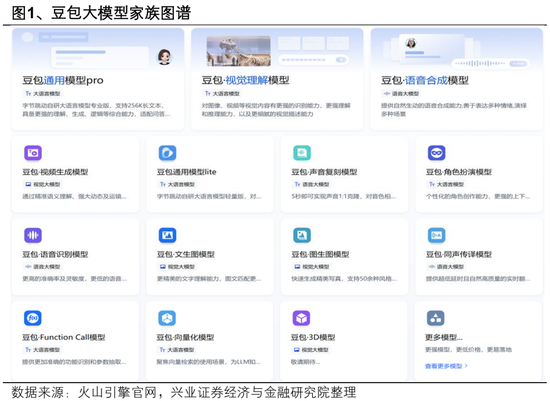This screenshot has height=401, width=550.
Task: Click the 豆包·语音识别模型 waveform icon
Action: point(33,235)
